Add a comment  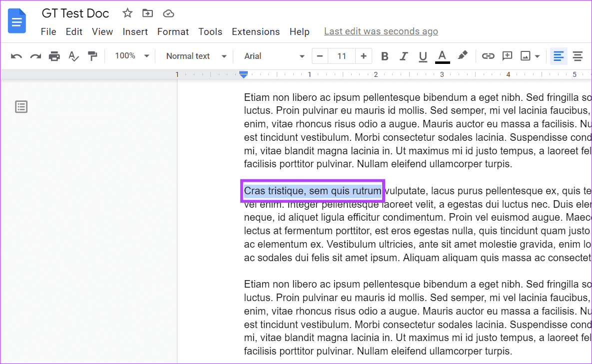(x=507, y=56)
